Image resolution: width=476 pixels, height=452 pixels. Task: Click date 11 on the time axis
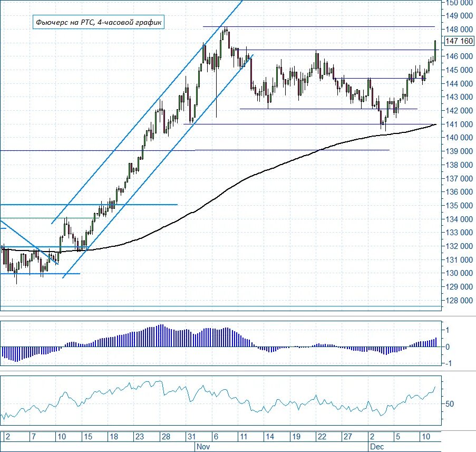(x=244, y=437)
